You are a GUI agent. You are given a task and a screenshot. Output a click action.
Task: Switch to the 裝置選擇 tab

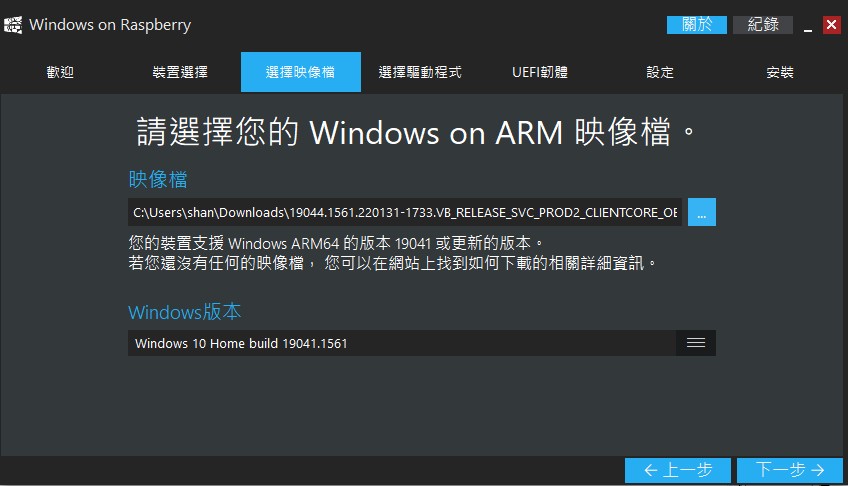pos(180,72)
